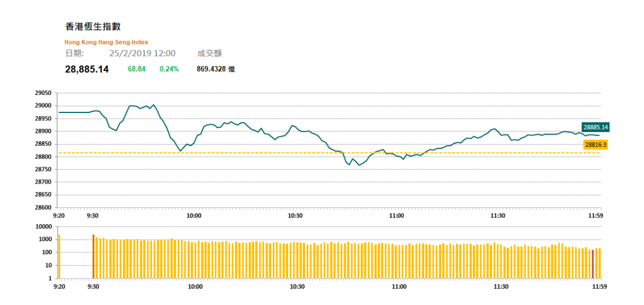Click the 成交額 label
This screenshot has width=644, height=305.
click(x=210, y=53)
